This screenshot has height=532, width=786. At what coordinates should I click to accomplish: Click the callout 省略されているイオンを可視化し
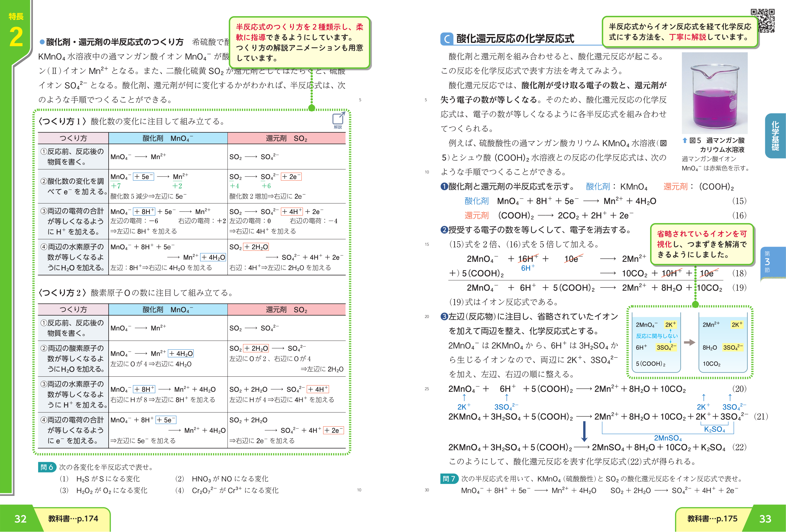(x=702, y=244)
